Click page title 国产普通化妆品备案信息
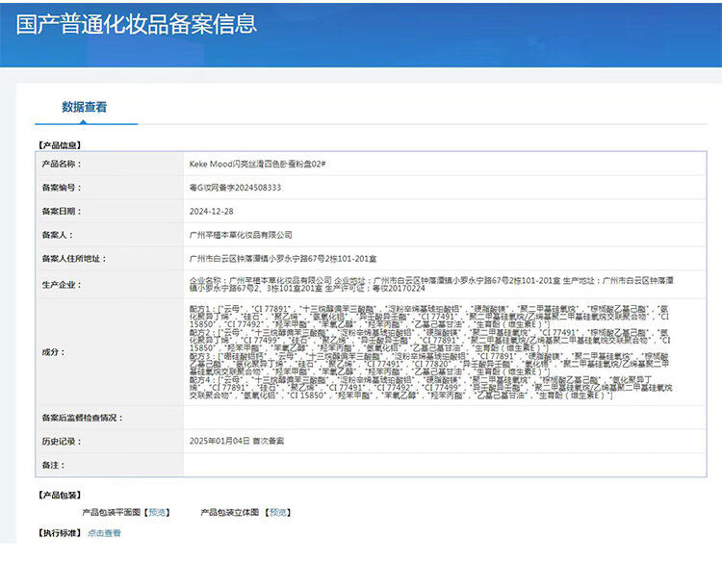 point(137,24)
